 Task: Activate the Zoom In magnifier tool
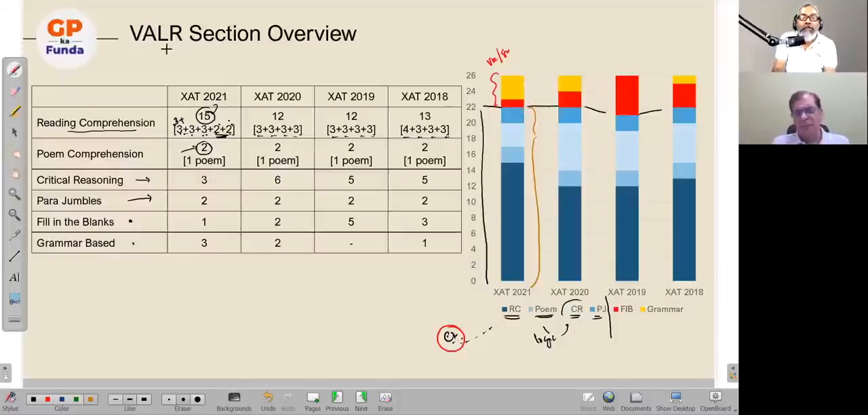click(14, 194)
